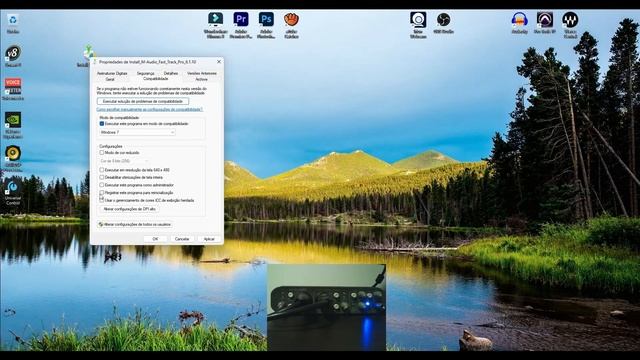Open the Windows 7 compatibility mode dropdown

[x=137, y=132]
